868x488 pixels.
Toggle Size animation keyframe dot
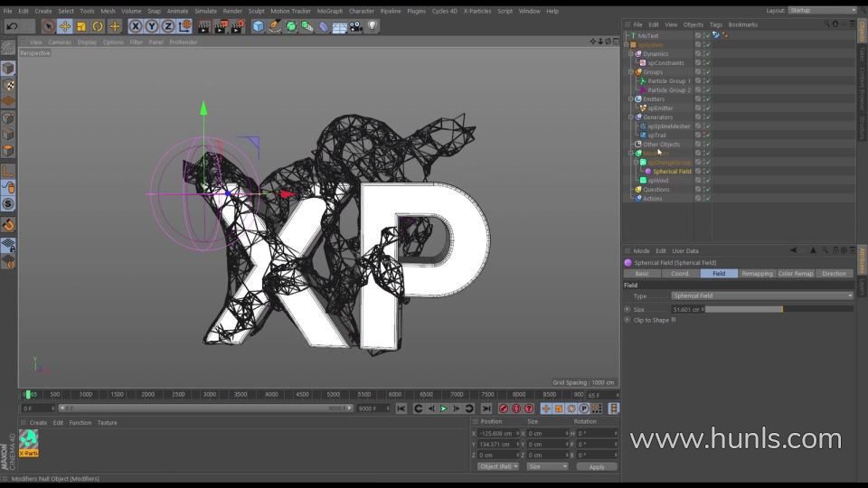[627, 309]
